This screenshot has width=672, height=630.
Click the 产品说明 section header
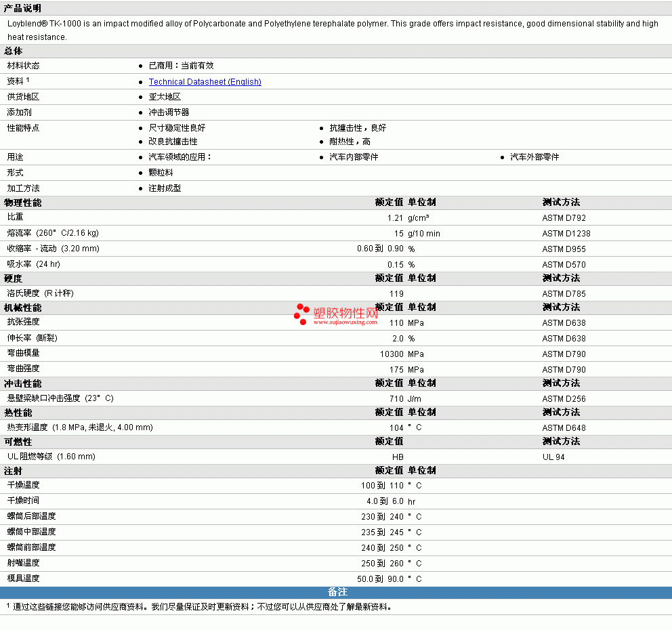coord(23,8)
